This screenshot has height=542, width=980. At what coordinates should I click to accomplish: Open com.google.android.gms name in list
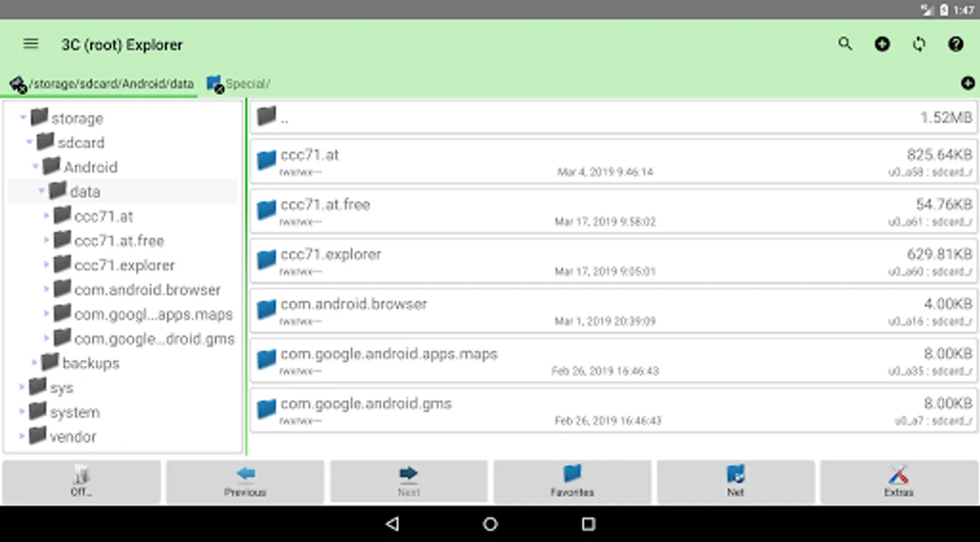click(x=366, y=404)
